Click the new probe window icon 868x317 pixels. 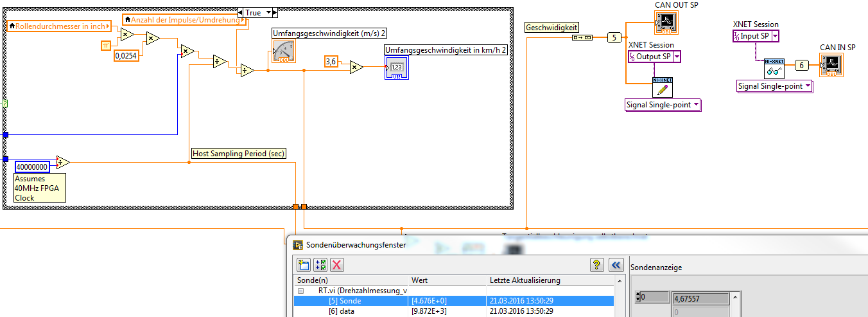[x=304, y=264]
